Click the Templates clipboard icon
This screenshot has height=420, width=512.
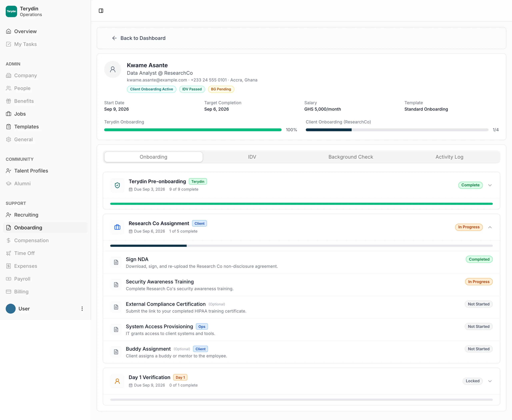pyautogui.click(x=8, y=127)
